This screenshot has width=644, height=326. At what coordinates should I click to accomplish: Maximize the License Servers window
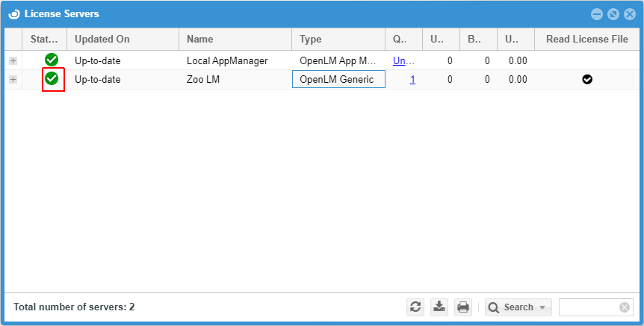(613, 14)
